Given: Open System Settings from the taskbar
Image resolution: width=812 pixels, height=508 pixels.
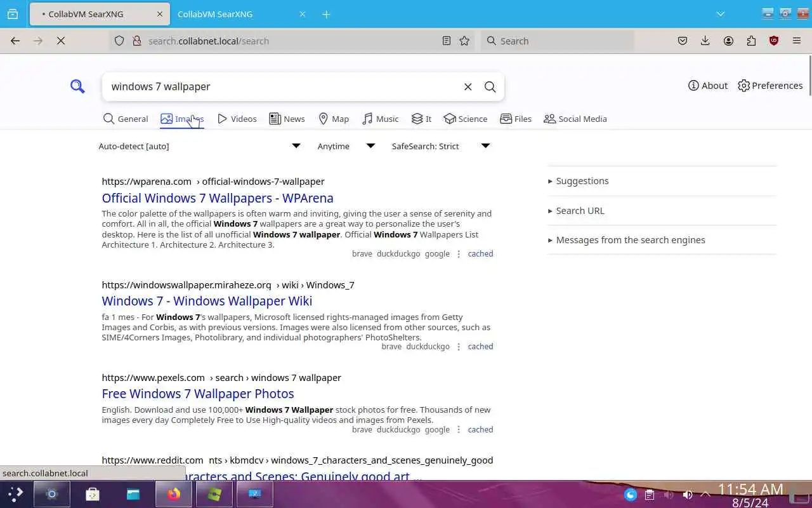Looking at the screenshot, I should point(52,494).
